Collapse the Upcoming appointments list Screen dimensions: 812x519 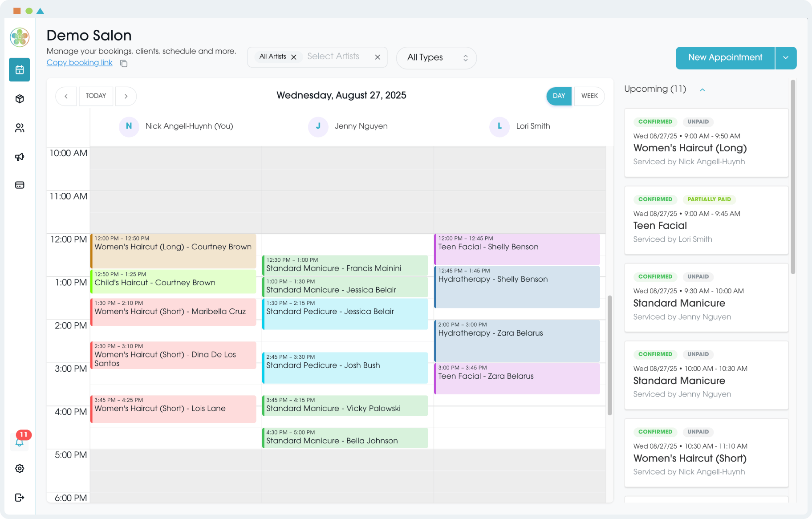pyautogui.click(x=702, y=90)
